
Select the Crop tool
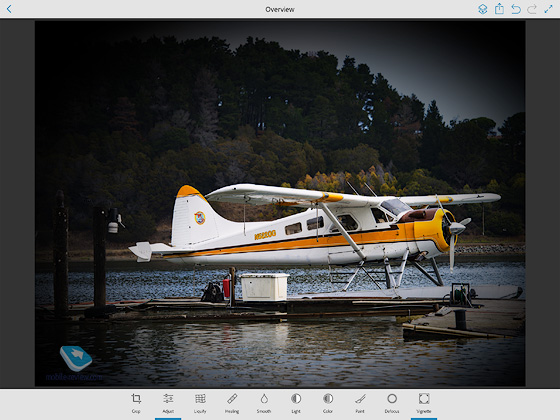(x=136, y=403)
